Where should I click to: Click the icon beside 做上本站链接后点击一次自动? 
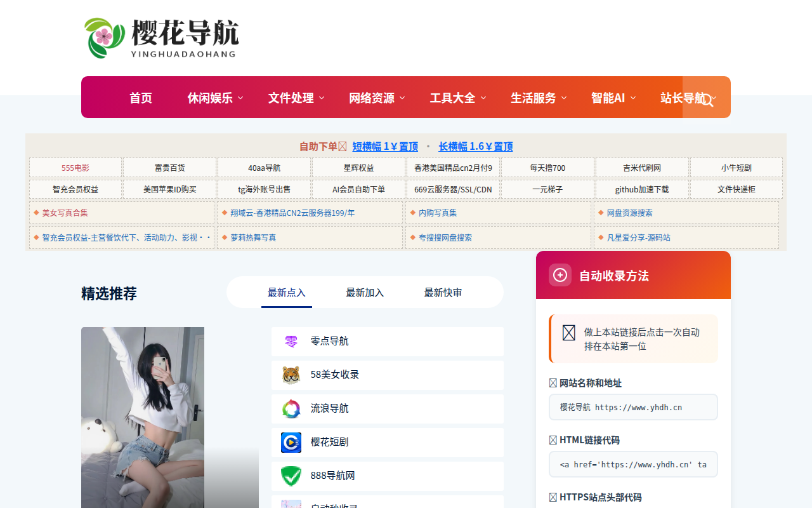point(569,333)
